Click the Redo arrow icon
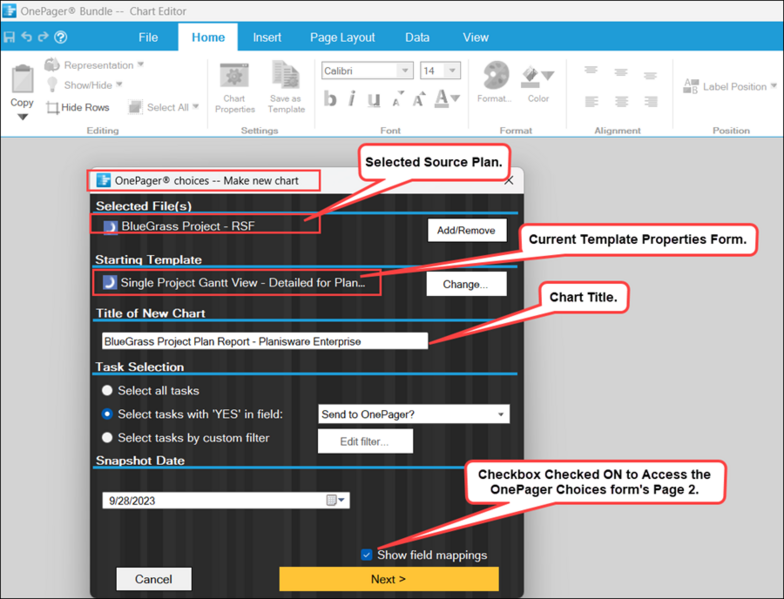The image size is (784, 599). [x=44, y=37]
